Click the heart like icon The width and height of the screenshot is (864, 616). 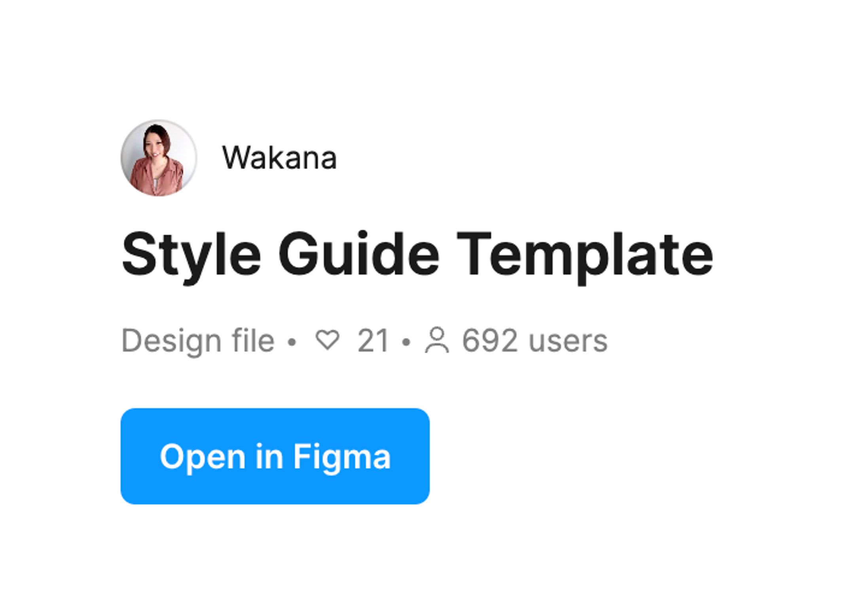click(327, 340)
